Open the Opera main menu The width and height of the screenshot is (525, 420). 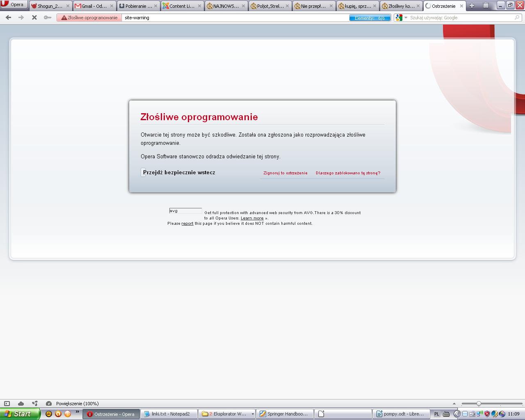(x=14, y=5)
